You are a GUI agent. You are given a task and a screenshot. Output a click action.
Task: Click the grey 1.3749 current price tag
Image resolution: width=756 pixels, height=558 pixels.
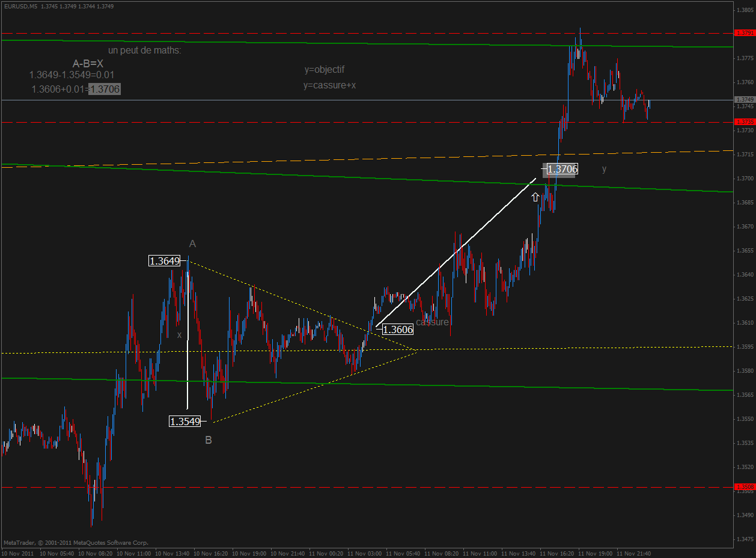tap(745, 99)
